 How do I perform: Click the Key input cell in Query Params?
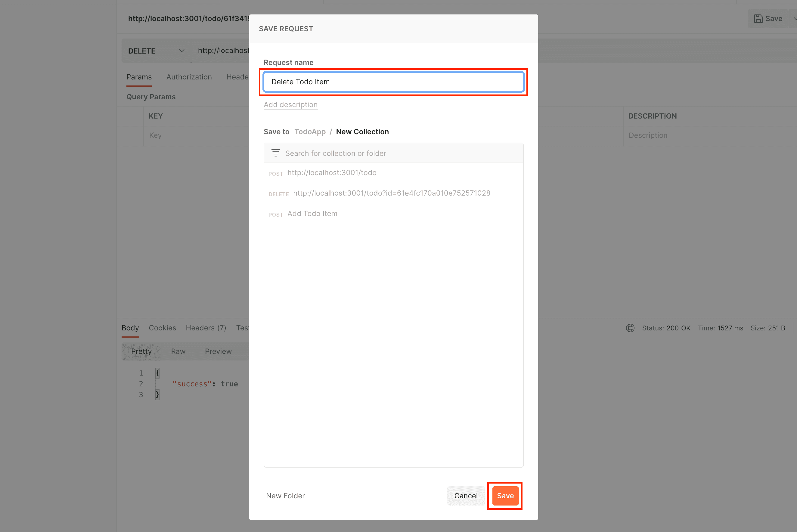[x=197, y=135]
